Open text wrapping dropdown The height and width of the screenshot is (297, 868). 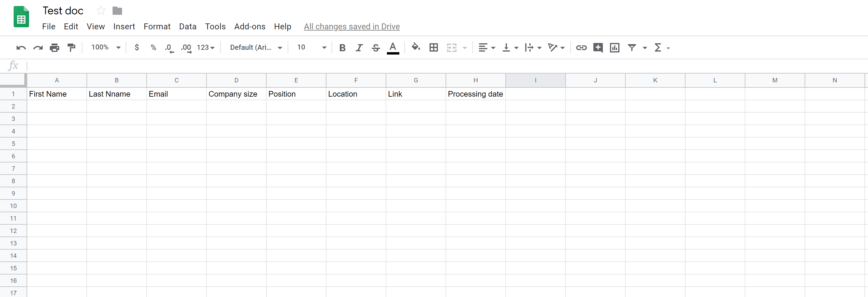click(x=533, y=47)
